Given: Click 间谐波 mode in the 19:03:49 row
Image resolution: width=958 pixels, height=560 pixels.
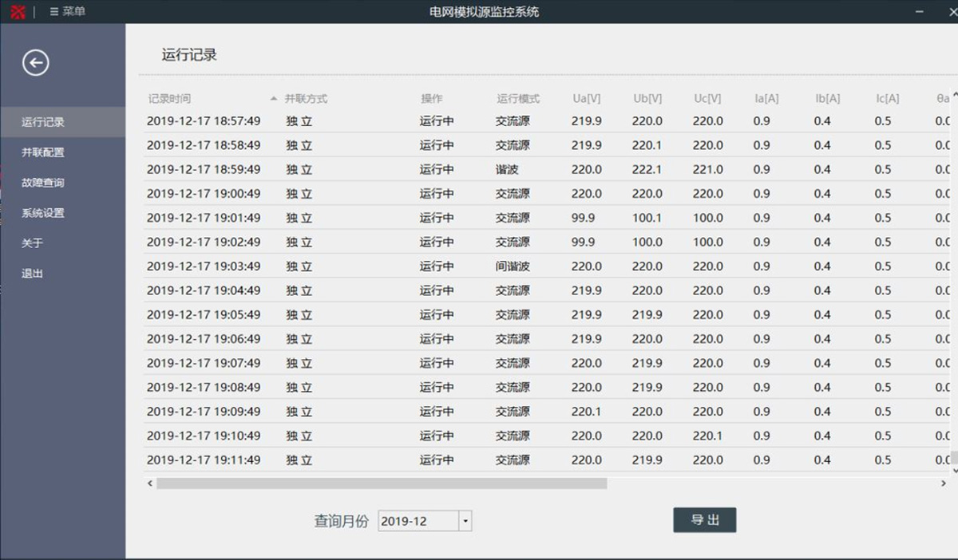Looking at the screenshot, I should [513, 266].
